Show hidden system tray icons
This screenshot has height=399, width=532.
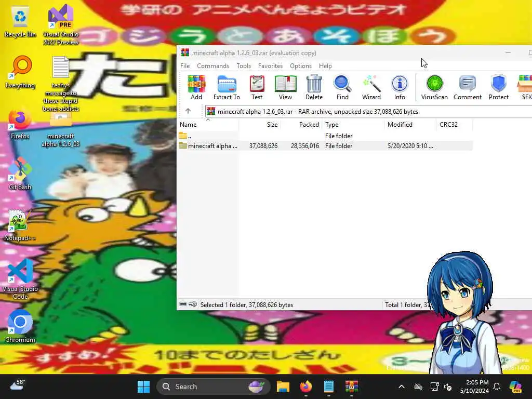tap(402, 387)
